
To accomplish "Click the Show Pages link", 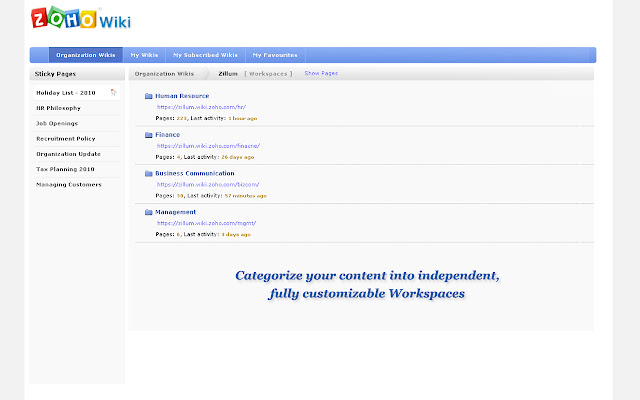I will pyautogui.click(x=321, y=73).
